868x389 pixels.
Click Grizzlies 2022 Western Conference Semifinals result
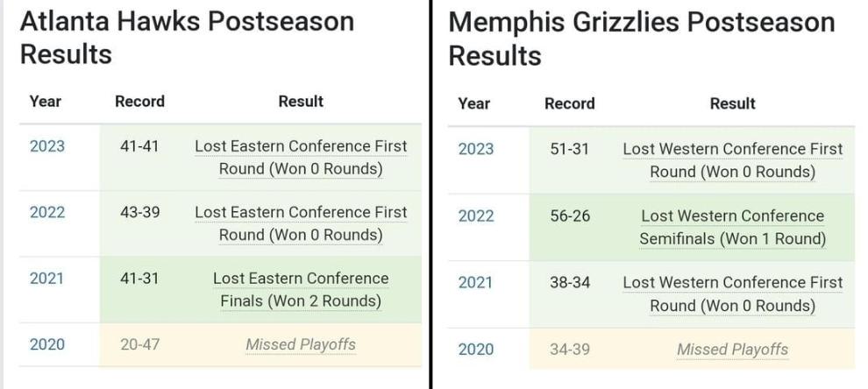coord(732,227)
